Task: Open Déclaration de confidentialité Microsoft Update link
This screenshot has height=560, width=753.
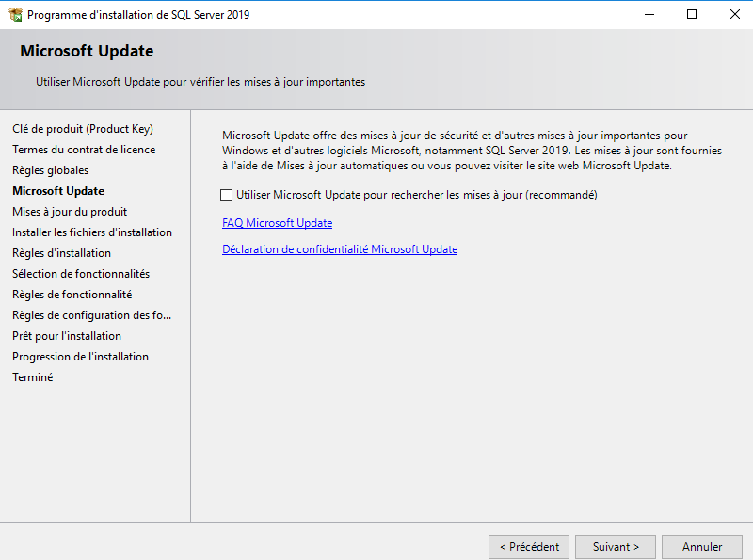Action: tap(339, 249)
